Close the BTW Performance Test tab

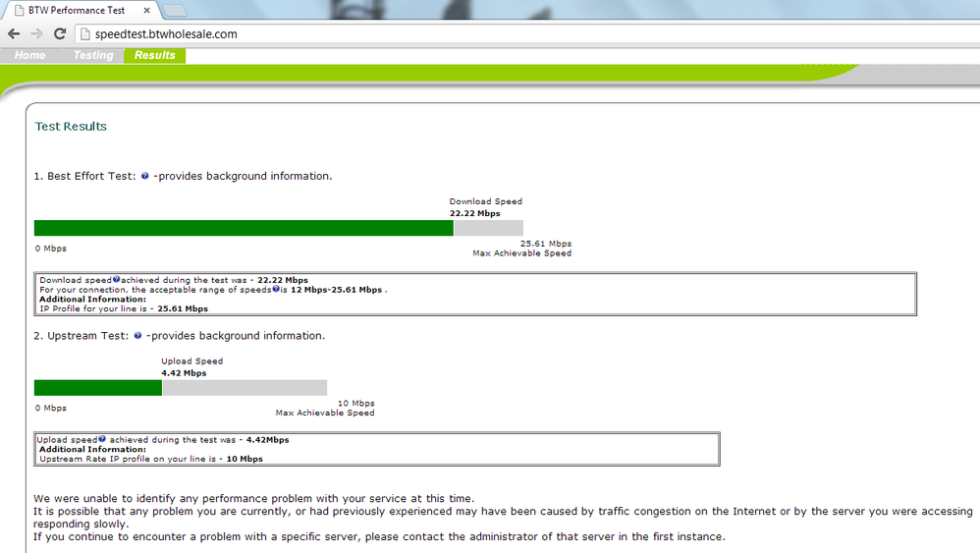[x=146, y=11]
